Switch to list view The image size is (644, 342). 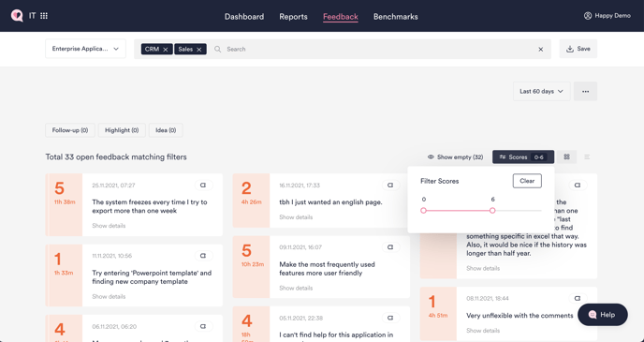pyautogui.click(x=587, y=157)
